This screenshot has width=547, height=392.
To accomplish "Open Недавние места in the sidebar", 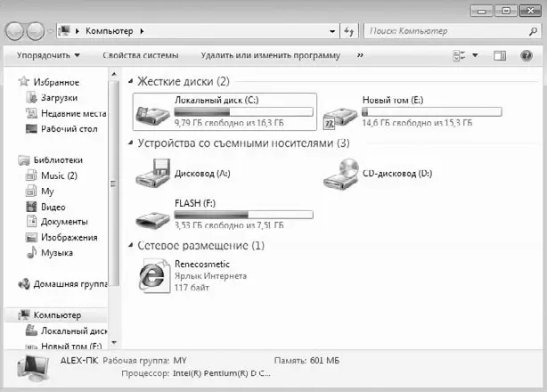I will [x=73, y=113].
